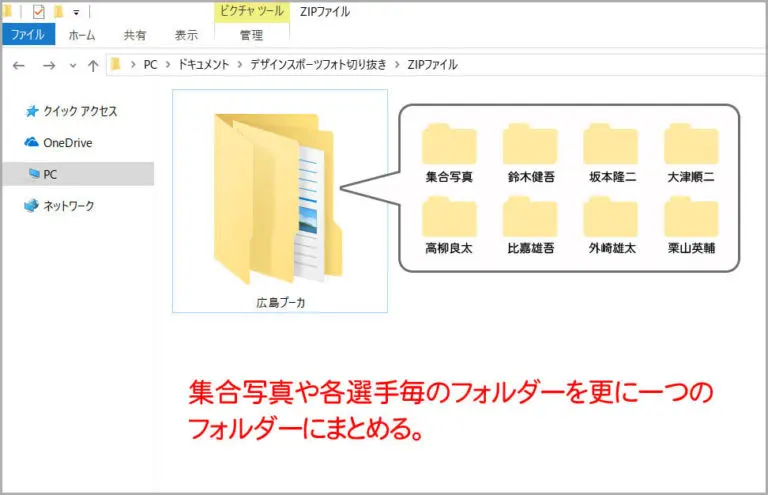
Task: Click the forward navigation arrow
Action: [x=49, y=65]
